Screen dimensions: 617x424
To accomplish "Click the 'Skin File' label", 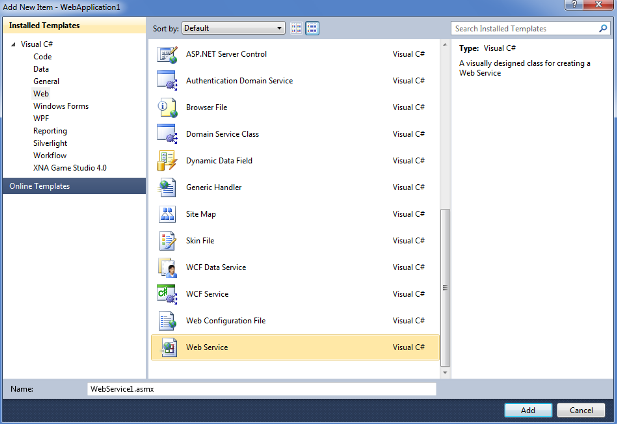I will (x=200, y=240).
